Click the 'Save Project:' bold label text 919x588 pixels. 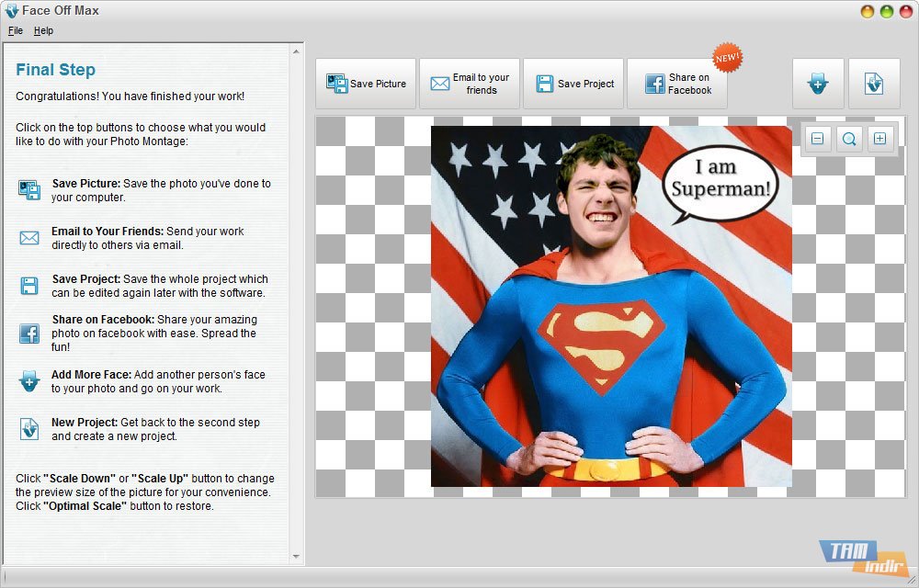(86, 278)
